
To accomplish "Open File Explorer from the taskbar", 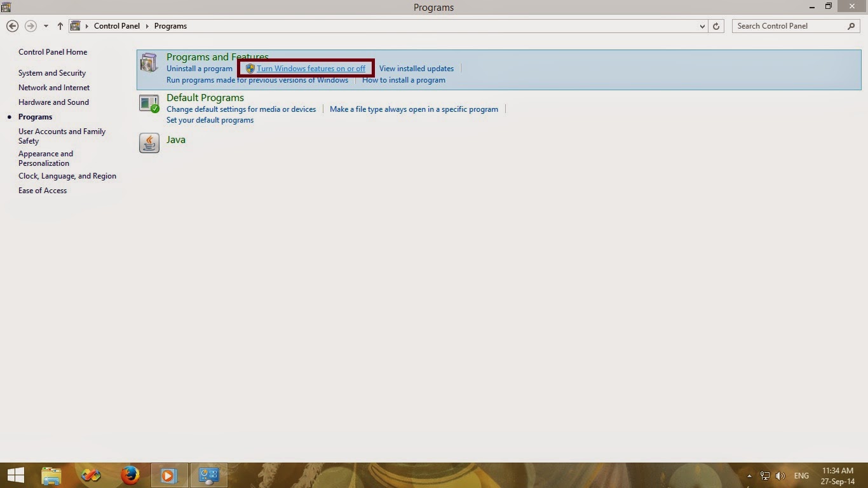I will click(x=51, y=475).
